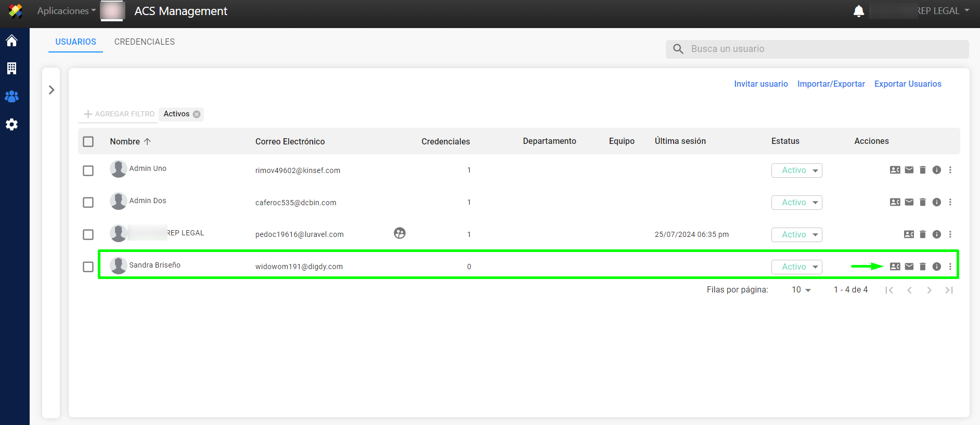Open the building icon in the sidebar
Image resolution: width=980 pixels, height=425 pixels.
pos(11,68)
